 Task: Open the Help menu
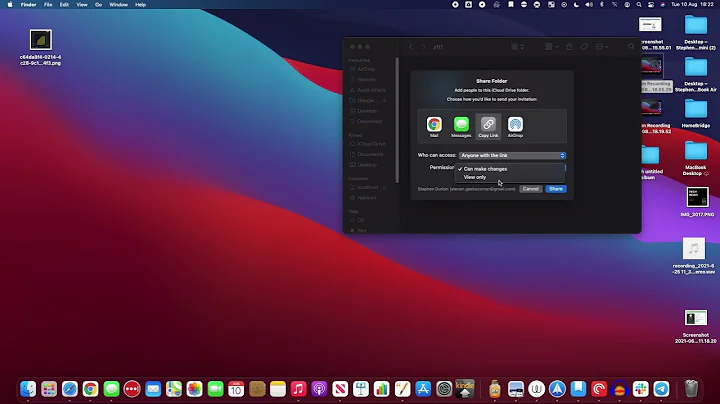(141, 5)
